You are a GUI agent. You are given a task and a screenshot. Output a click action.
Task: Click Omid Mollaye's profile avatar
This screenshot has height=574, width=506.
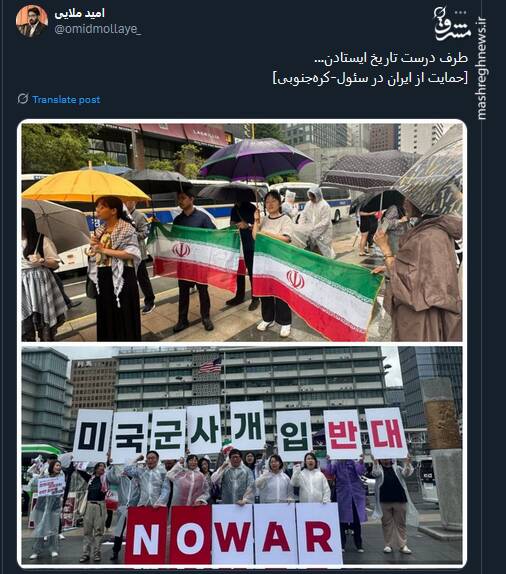[32, 21]
